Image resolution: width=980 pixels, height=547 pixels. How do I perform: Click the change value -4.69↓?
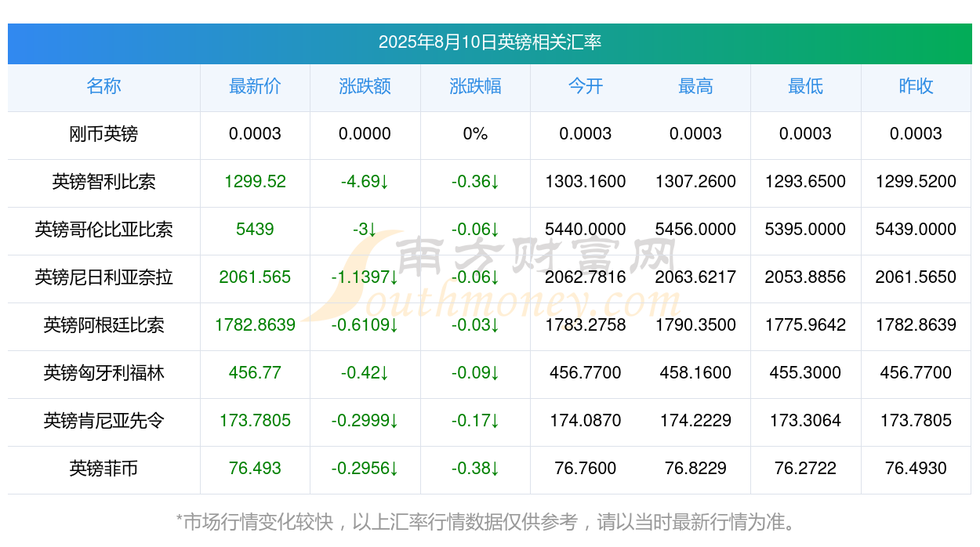[x=365, y=182]
